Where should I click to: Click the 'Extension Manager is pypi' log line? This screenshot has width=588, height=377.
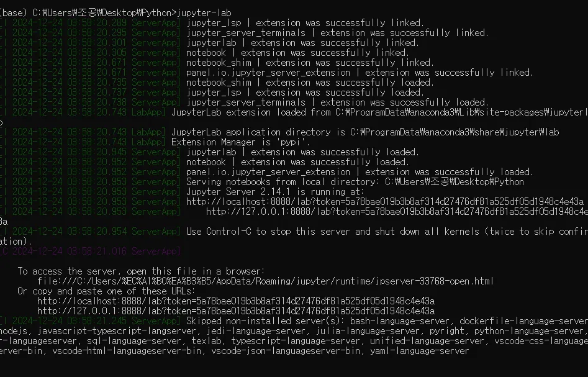[240, 142]
